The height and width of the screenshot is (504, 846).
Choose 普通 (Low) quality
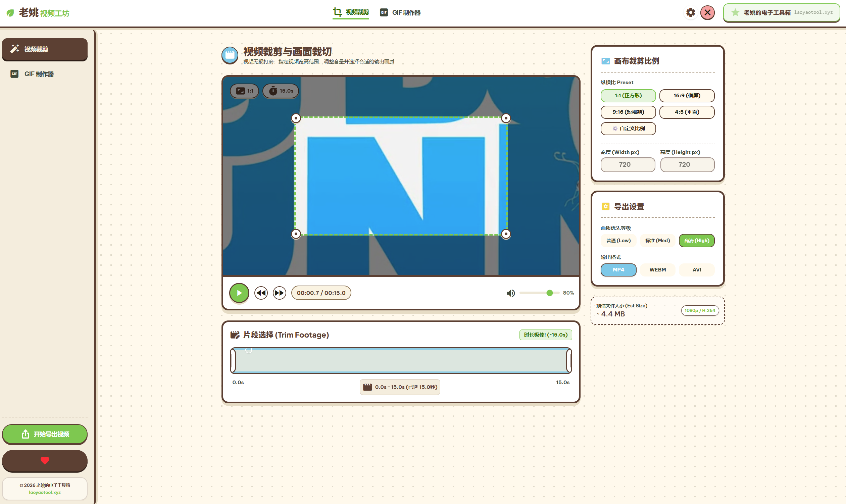618,241
